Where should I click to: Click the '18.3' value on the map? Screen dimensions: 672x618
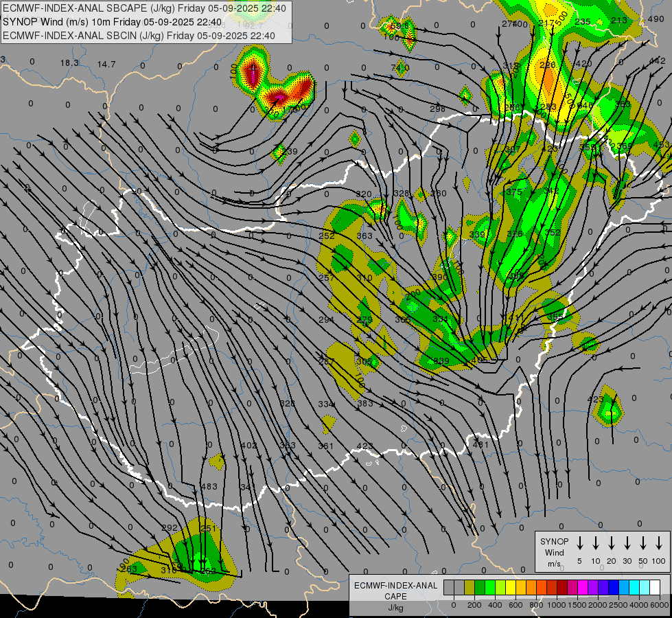69,63
